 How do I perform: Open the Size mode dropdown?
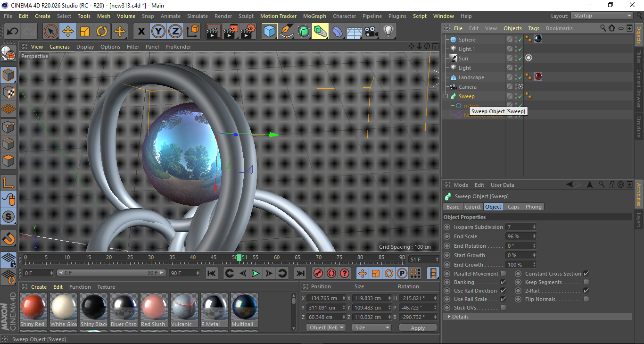[372, 327]
